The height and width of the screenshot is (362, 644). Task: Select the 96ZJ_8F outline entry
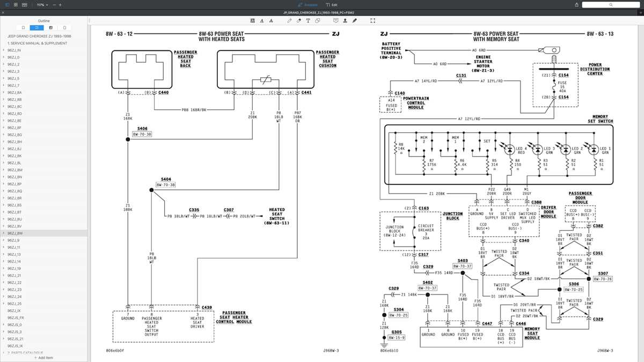14,128
